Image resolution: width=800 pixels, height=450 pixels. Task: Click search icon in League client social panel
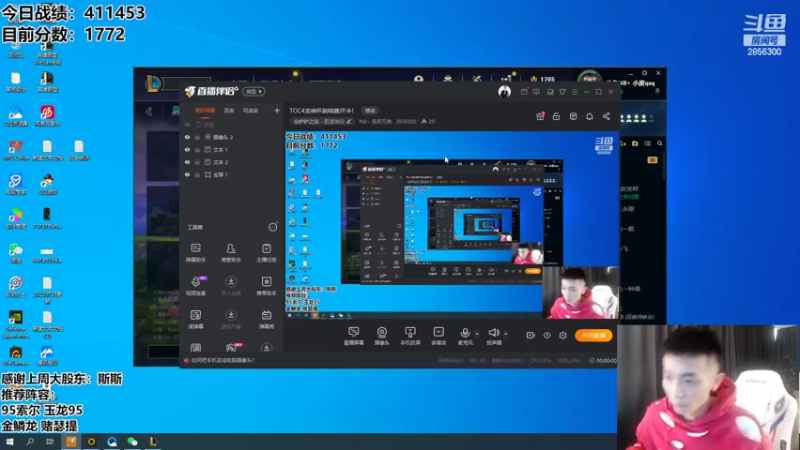click(x=660, y=143)
